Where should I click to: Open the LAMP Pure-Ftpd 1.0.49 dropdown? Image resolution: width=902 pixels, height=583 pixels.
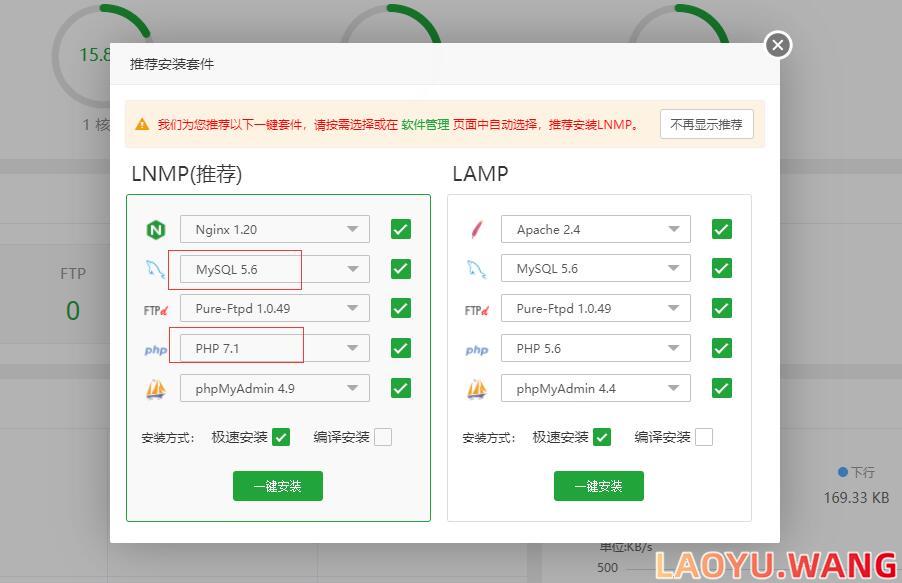point(596,308)
